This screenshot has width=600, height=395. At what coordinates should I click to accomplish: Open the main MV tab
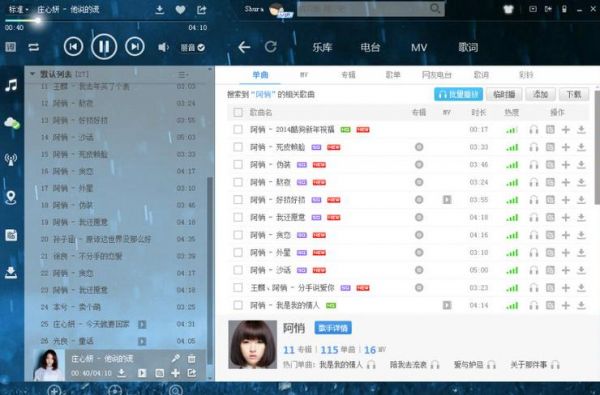pos(419,47)
